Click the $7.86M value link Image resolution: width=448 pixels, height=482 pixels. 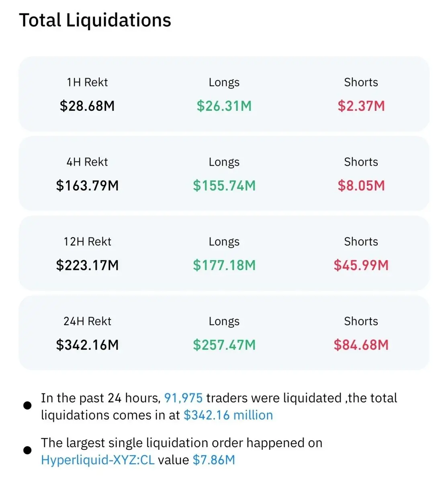214,460
